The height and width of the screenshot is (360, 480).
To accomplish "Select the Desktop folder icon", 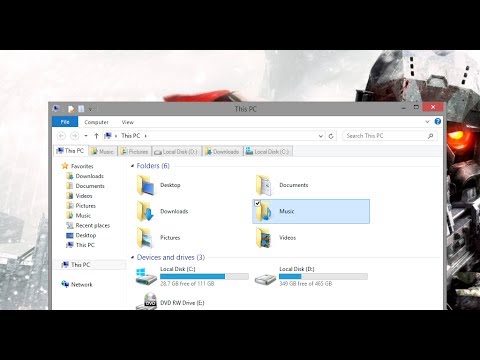I will coord(145,185).
